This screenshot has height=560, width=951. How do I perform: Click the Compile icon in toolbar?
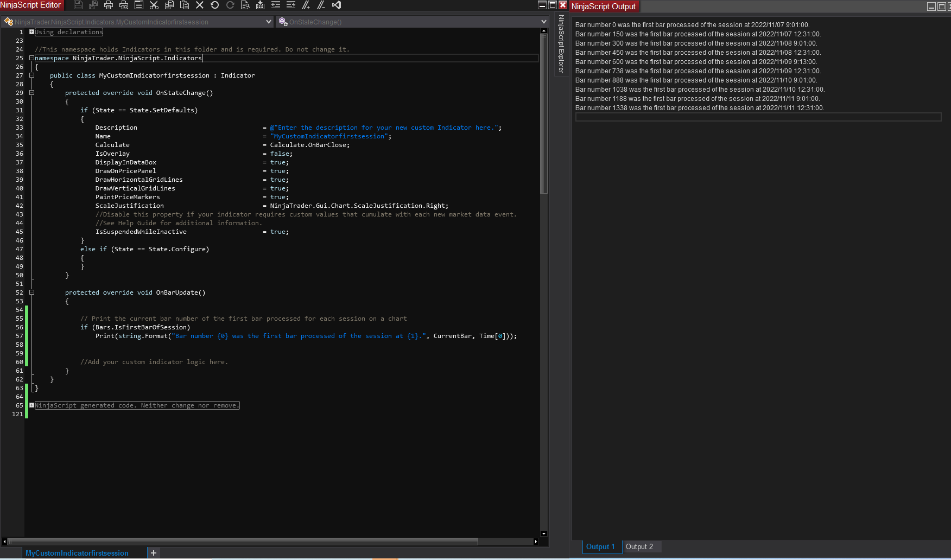point(260,5)
